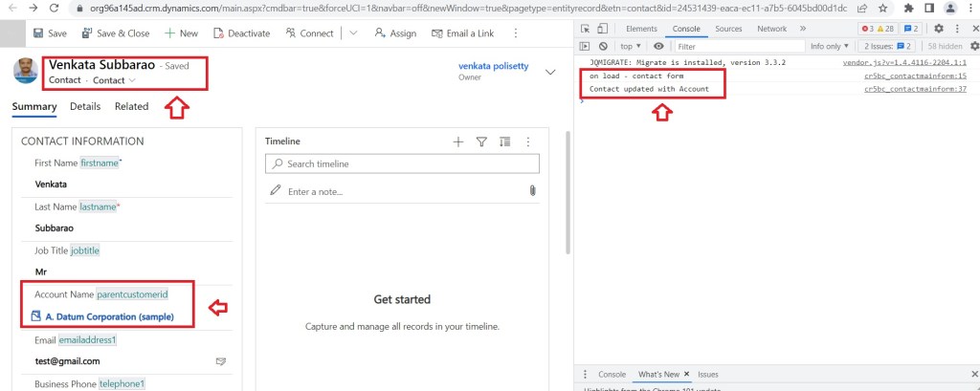Click the timeline sort order icon
The height and width of the screenshot is (391, 980).
[x=505, y=141]
